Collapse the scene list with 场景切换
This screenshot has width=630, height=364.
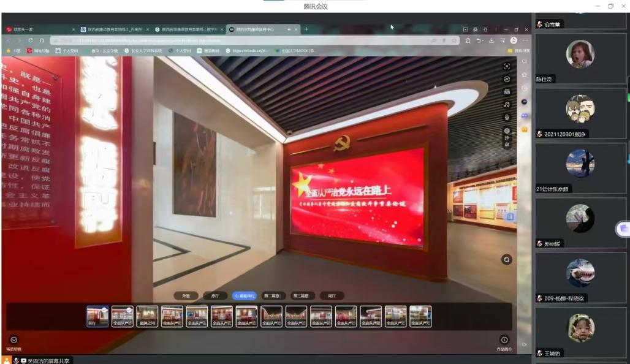point(13,340)
